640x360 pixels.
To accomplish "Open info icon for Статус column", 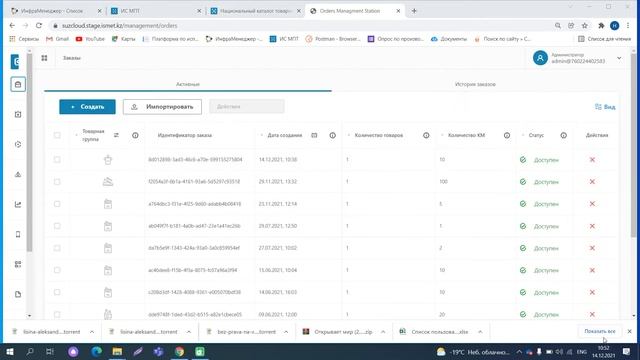I will click(563, 135).
